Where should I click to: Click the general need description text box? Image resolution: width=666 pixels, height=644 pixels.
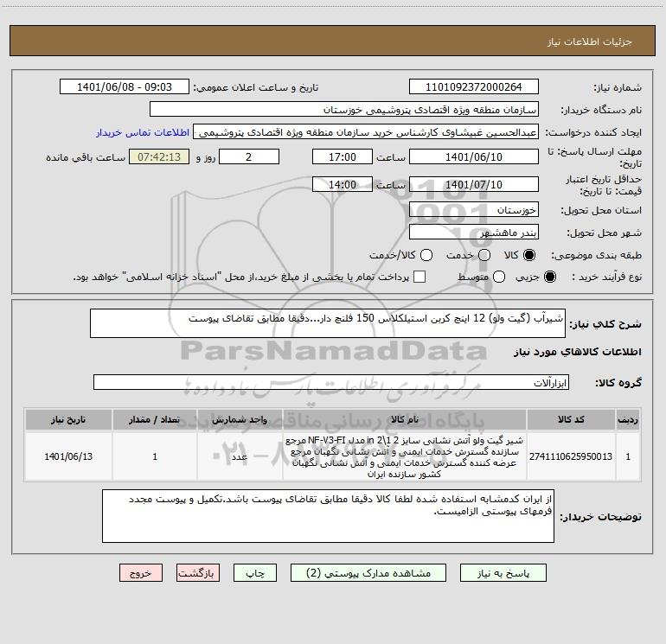[x=328, y=323]
